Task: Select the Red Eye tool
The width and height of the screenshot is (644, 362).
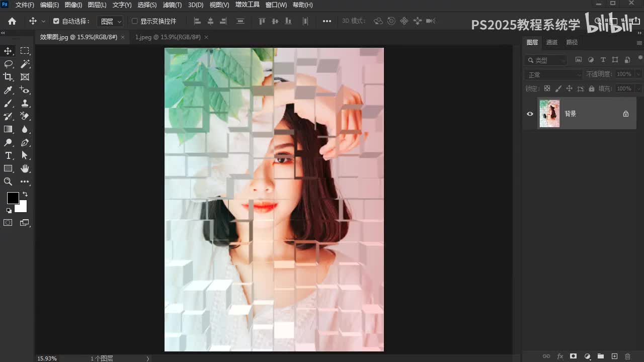Action: (x=25, y=90)
